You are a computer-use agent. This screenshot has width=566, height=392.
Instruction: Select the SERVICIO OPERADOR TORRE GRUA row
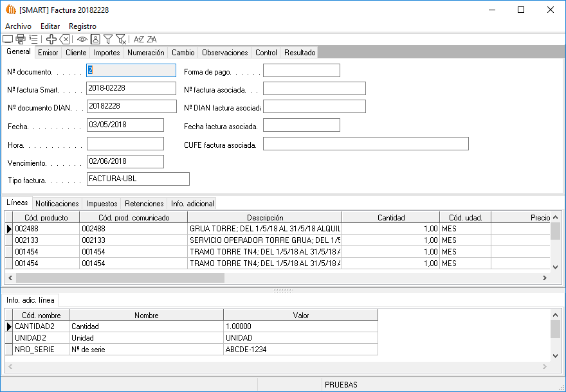pos(264,240)
